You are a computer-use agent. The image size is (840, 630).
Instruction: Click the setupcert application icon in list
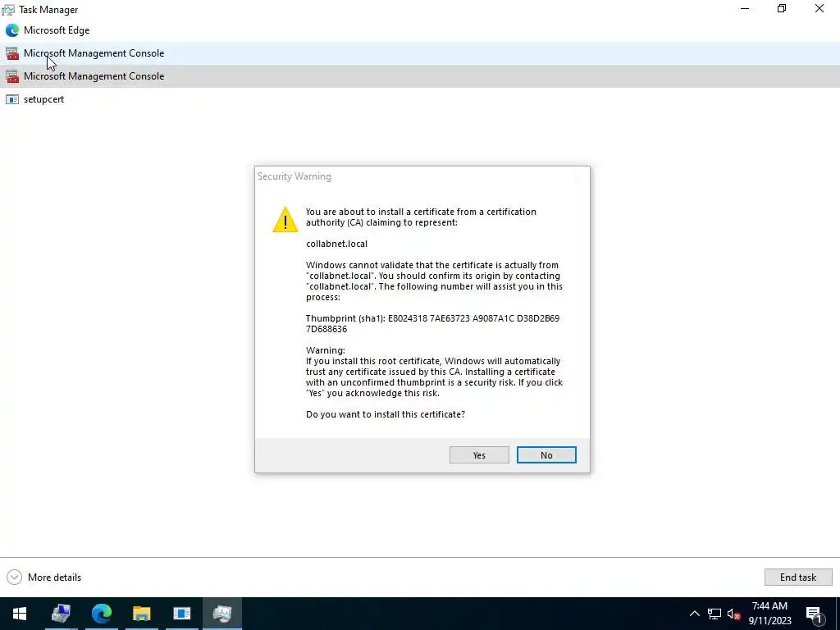(11, 99)
